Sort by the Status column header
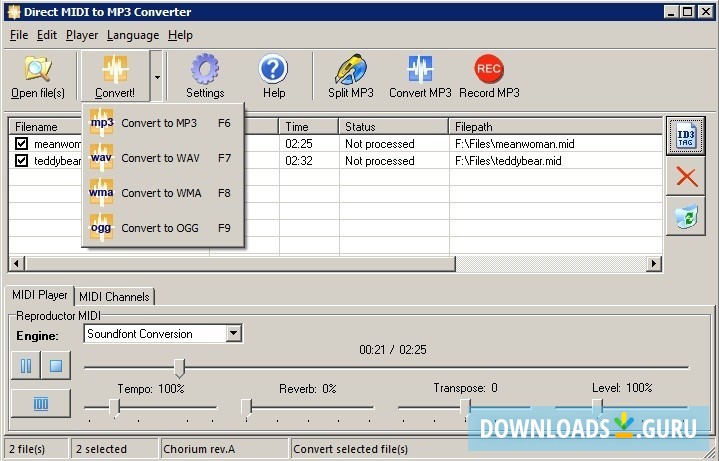This screenshot has width=719, height=461. (x=394, y=127)
